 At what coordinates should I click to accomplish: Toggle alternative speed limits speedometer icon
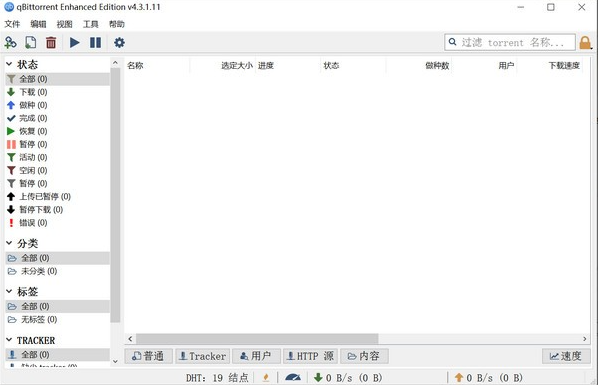pos(293,377)
